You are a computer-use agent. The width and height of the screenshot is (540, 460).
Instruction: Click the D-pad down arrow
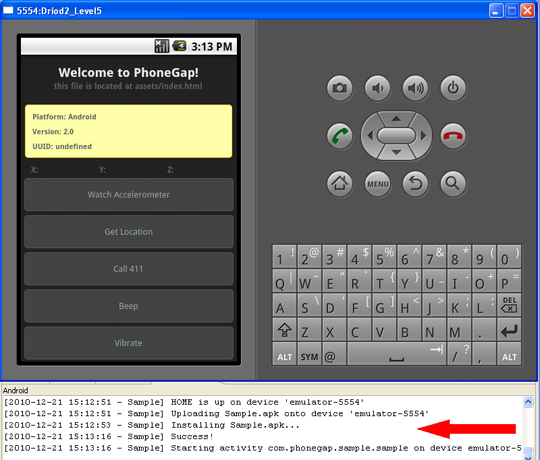coord(396,152)
